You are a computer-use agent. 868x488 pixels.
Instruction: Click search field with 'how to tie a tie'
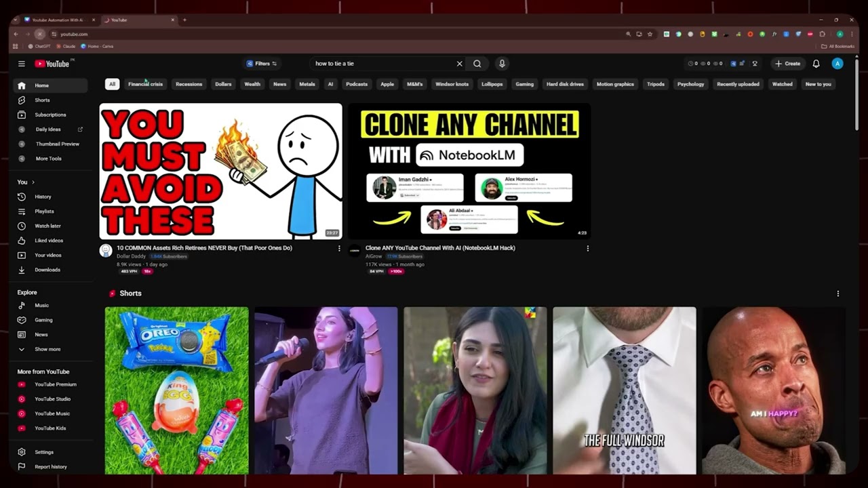pos(383,64)
